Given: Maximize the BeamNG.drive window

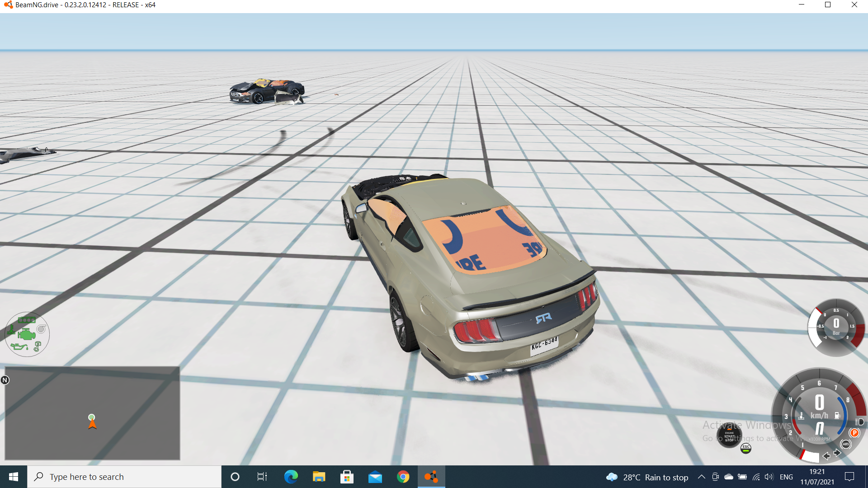Looking at the screenshot, I should pyautogui.click(x=828, y=5).
